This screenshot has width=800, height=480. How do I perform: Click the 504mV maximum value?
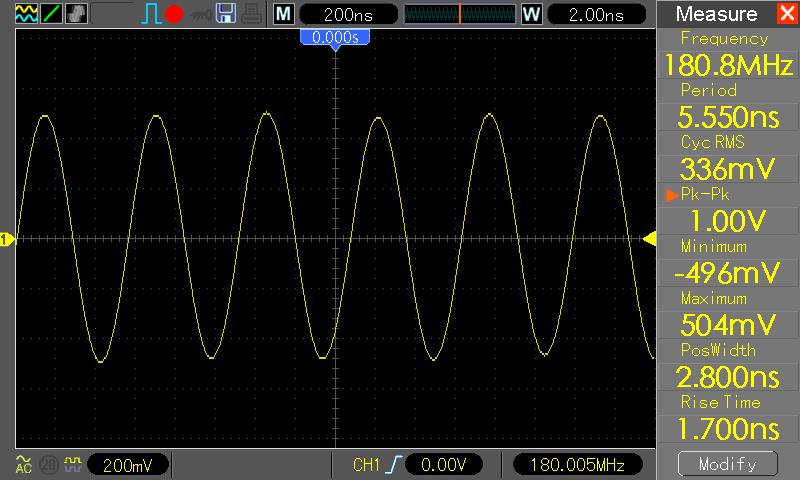tap(728, 325)
